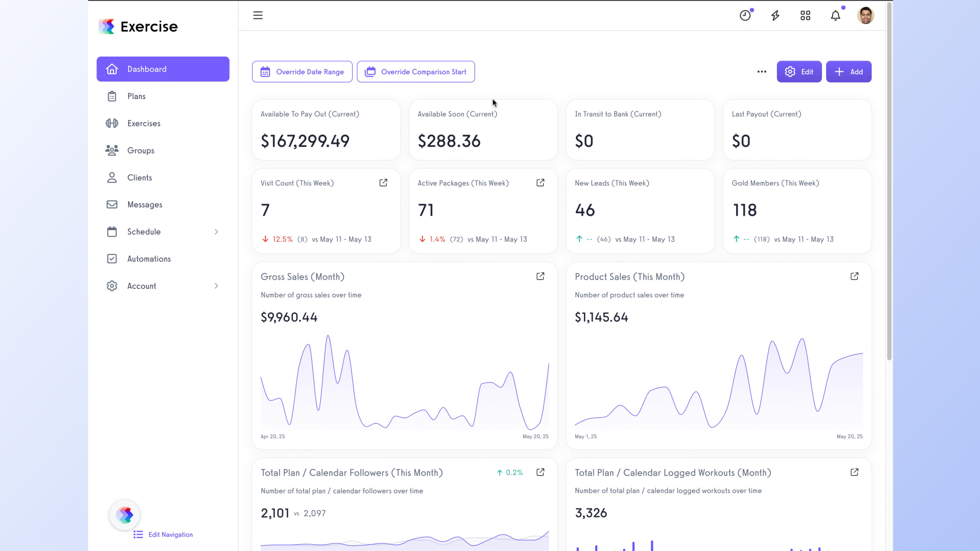
Task: Open Visit Count card external link icon
Action: pyautogui.click(x=383, y=183)
